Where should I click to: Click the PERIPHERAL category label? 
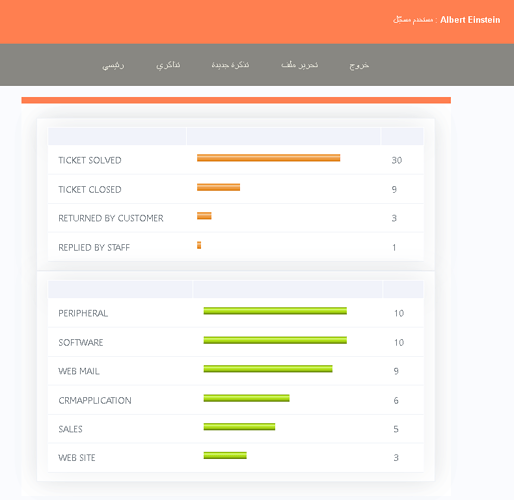click(x=83, y=313)
